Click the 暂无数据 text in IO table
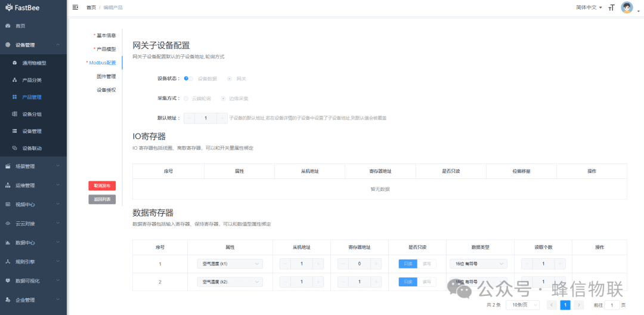The height and width of the screenshot is (315, 644). (x=380, y=189)
